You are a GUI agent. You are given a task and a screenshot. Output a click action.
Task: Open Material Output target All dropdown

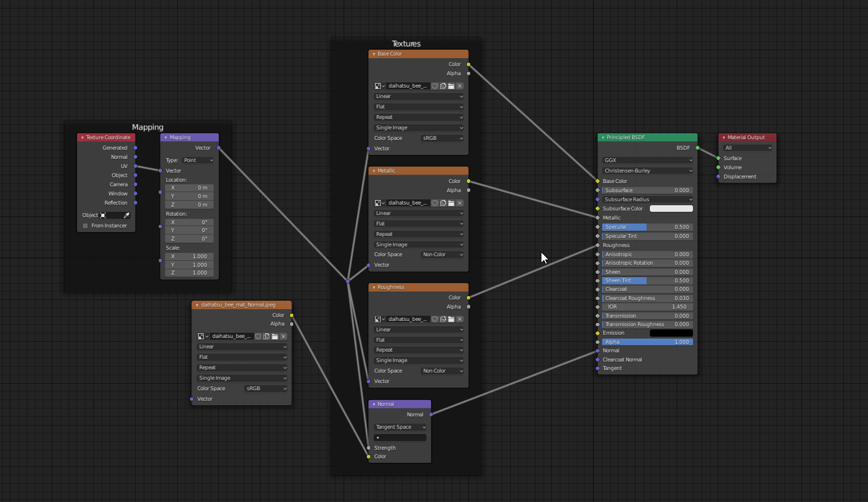pyautogui.click(x=748, y=148)
